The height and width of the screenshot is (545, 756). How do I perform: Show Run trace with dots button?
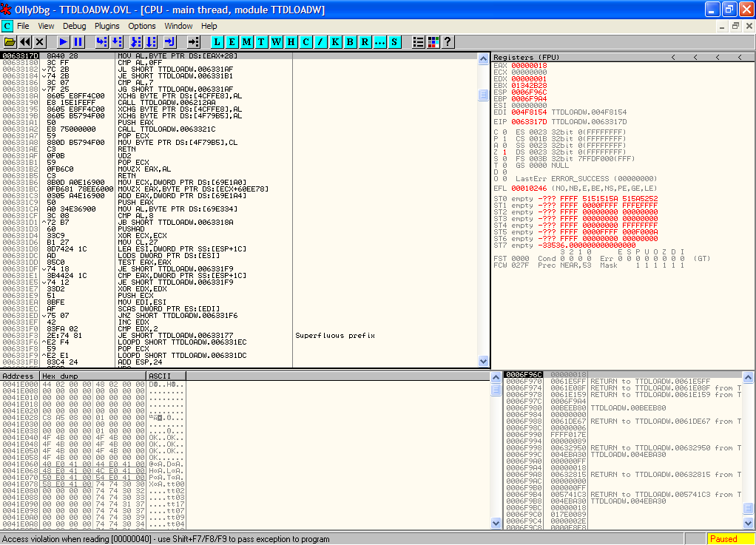pos(379,42)
